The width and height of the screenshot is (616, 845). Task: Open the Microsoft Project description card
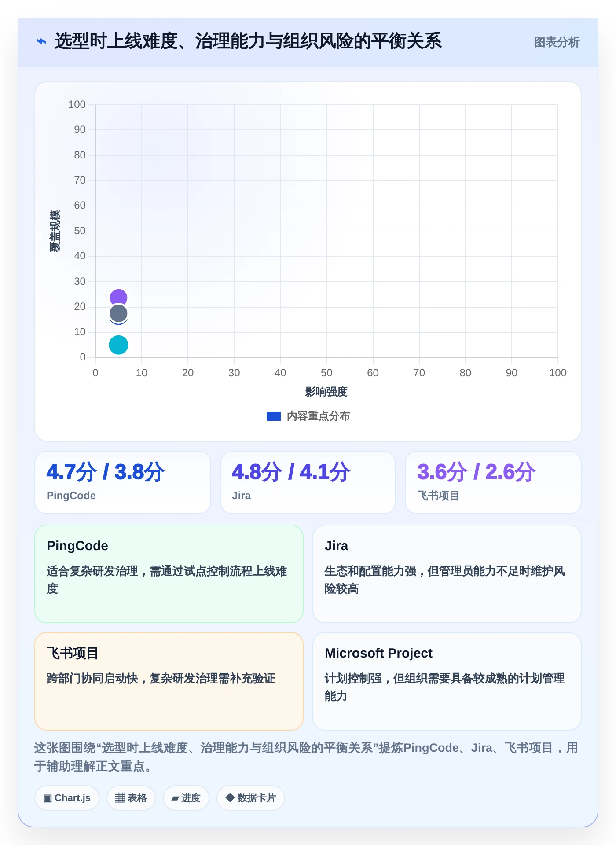pyautogui.click(x=447, y=681)
